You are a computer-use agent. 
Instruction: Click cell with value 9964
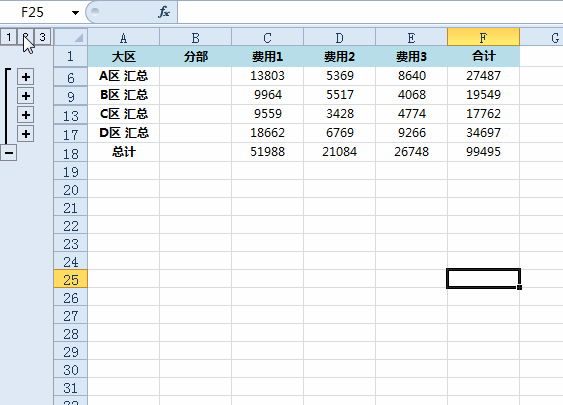pyautogui.click(x=267, y=95)
